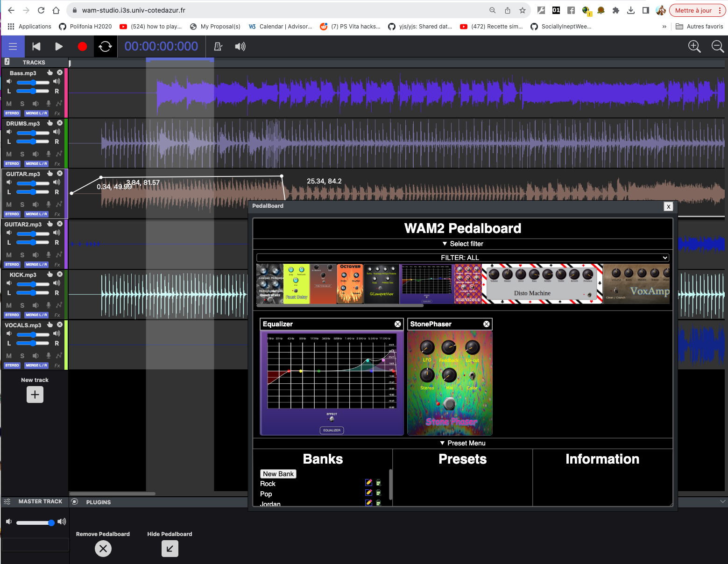This screenshot has width=728, height=564.
Task: Adjust the Bass.mp3 volume slider
Action: [x=33, y=82]
